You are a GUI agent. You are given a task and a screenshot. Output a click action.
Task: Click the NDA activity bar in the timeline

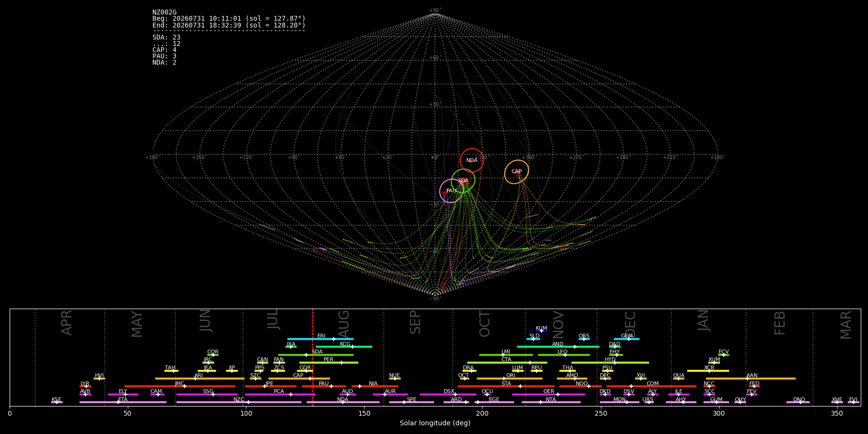(x=343, y=402)
